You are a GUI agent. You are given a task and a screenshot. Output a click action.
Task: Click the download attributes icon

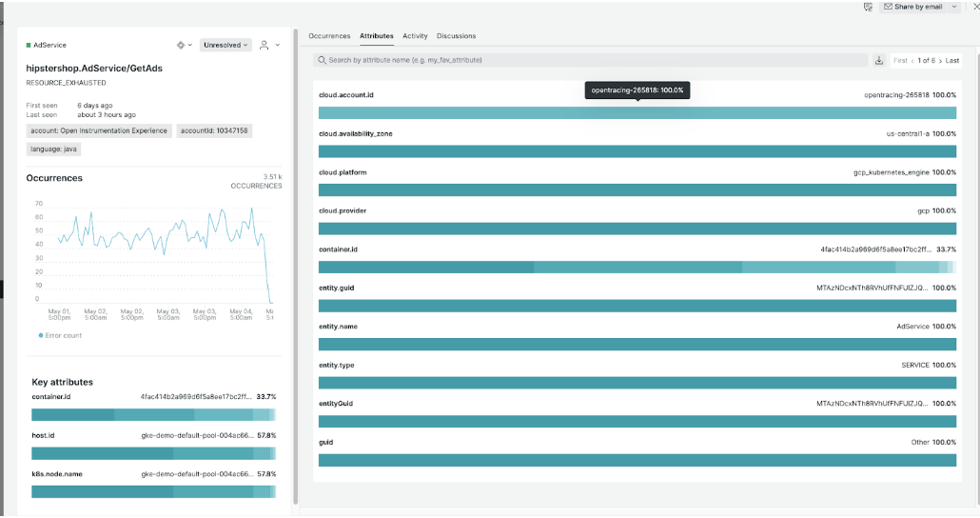[878, 60]
